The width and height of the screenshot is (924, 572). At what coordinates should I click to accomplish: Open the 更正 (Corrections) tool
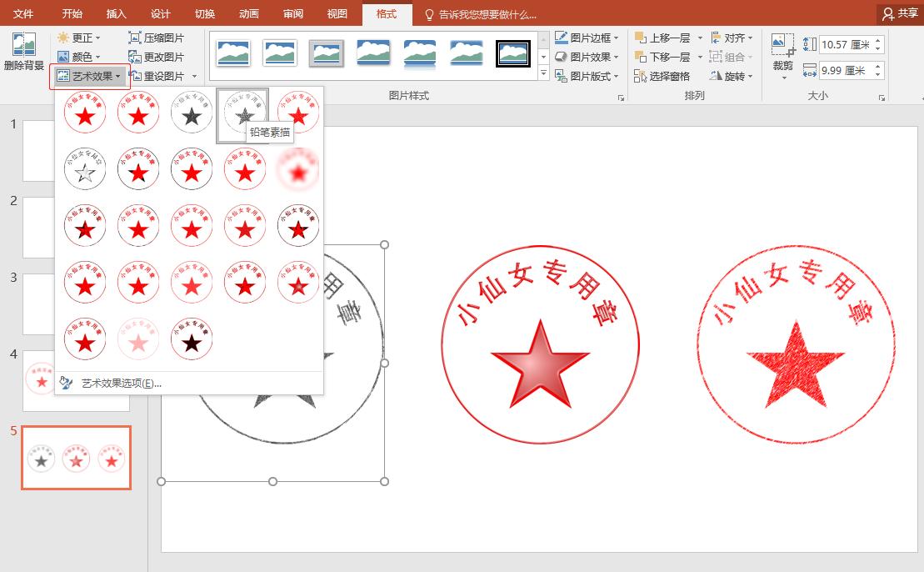80,38
